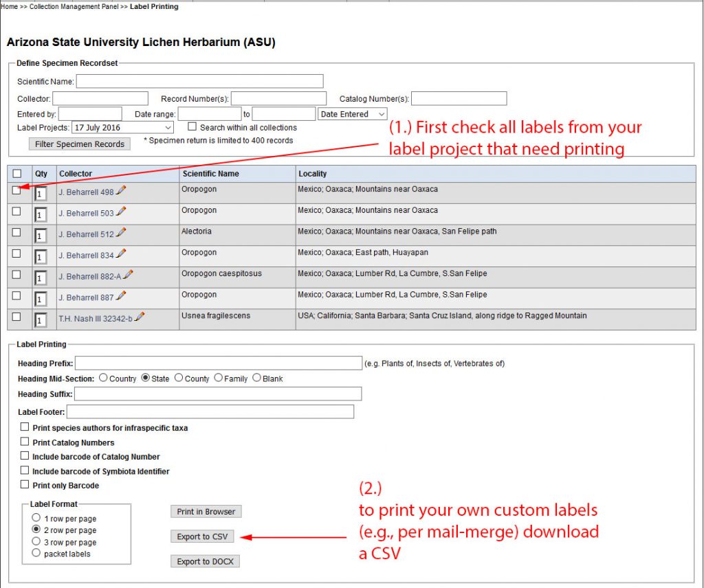
Task: Click the edit pencil for J. Beharrell 887
Action: (121, 296)
